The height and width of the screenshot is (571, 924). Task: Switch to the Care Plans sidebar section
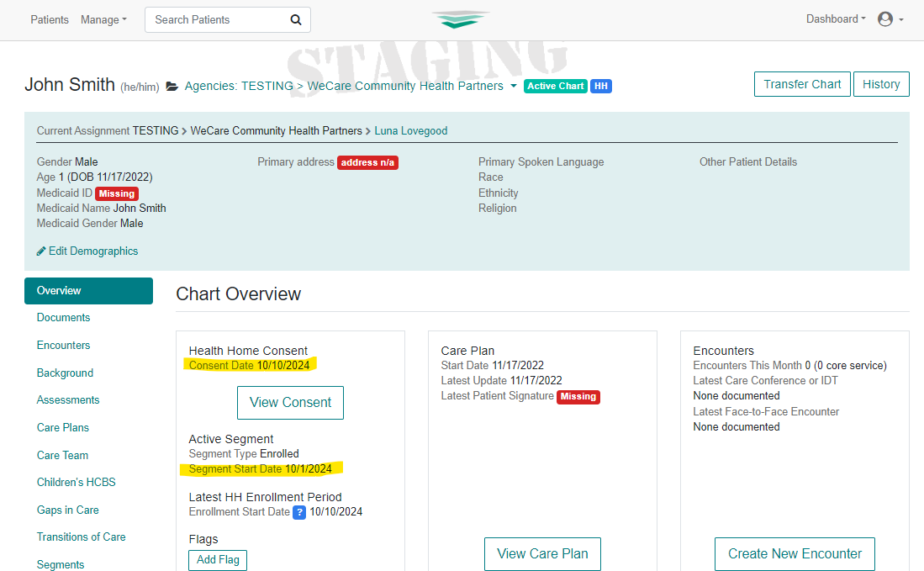click(63, 428)
